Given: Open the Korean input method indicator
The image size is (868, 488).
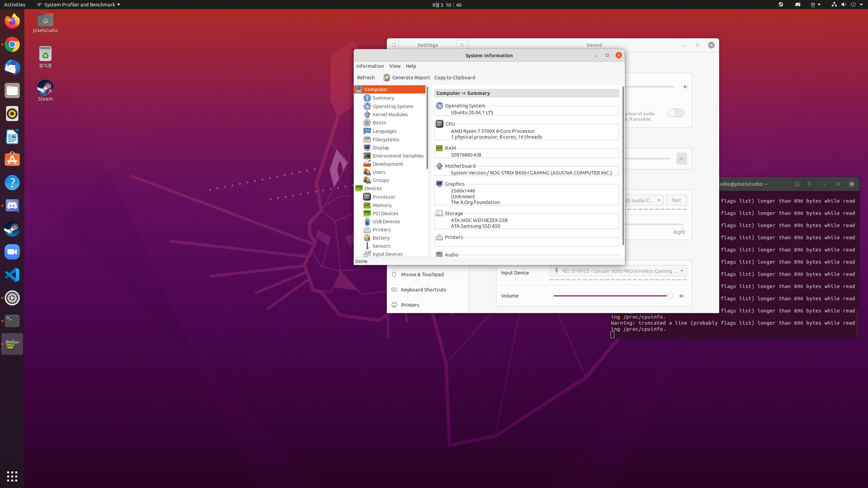Looking at the screenshot, I should 815,5.
